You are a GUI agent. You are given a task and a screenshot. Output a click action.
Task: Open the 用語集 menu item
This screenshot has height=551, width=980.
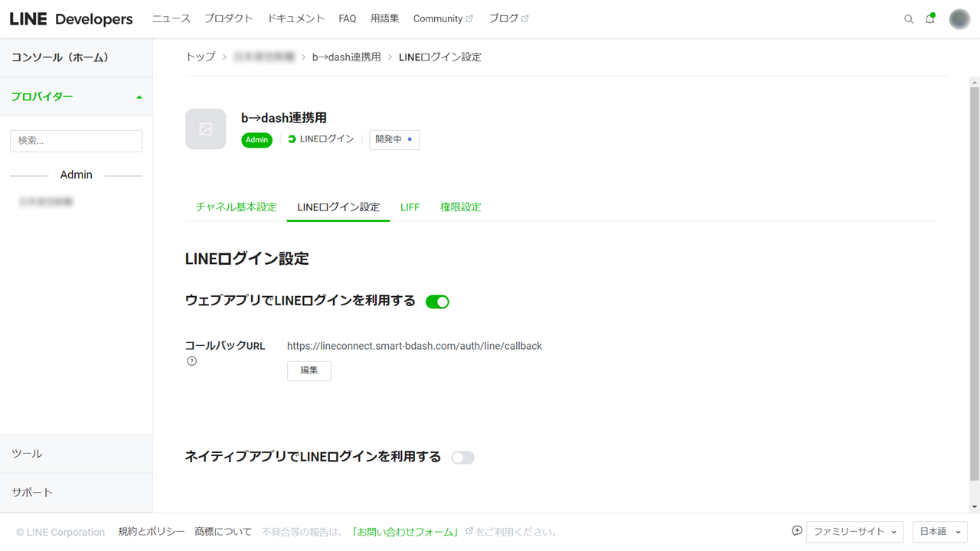pyautogui.click(x=384, y=18)
